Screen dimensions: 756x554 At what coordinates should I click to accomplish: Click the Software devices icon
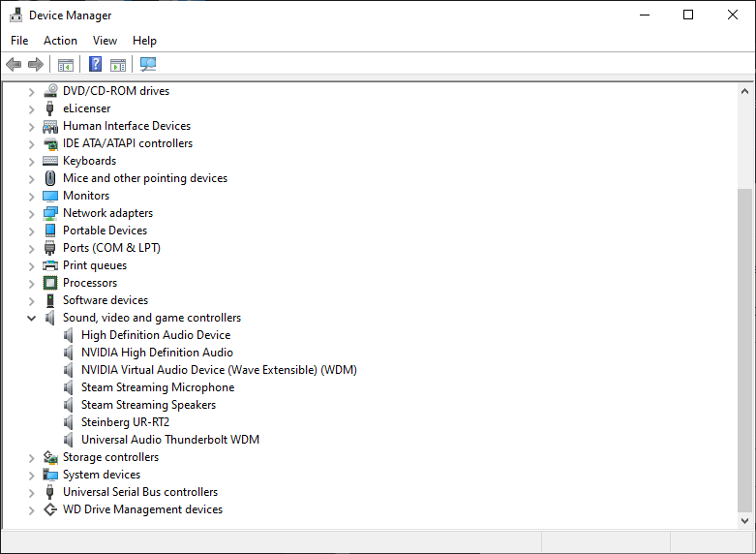(x=50, y=300)
